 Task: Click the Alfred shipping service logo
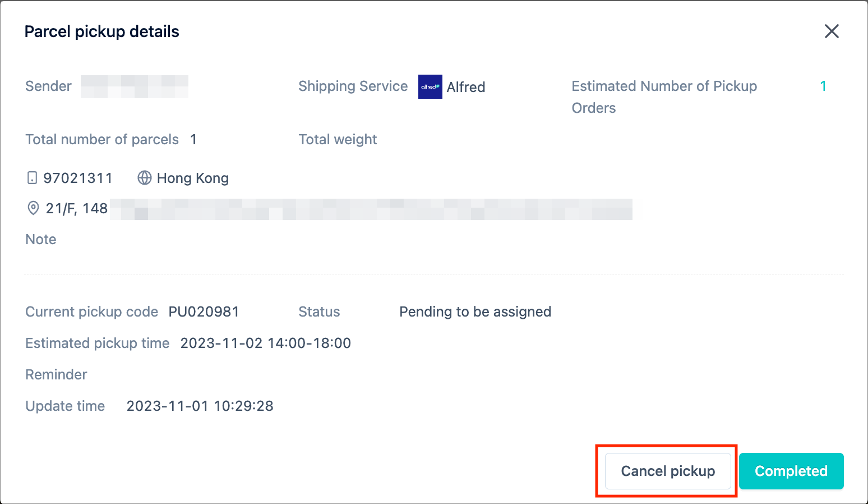pyautogui.click(x=430, y=86)
